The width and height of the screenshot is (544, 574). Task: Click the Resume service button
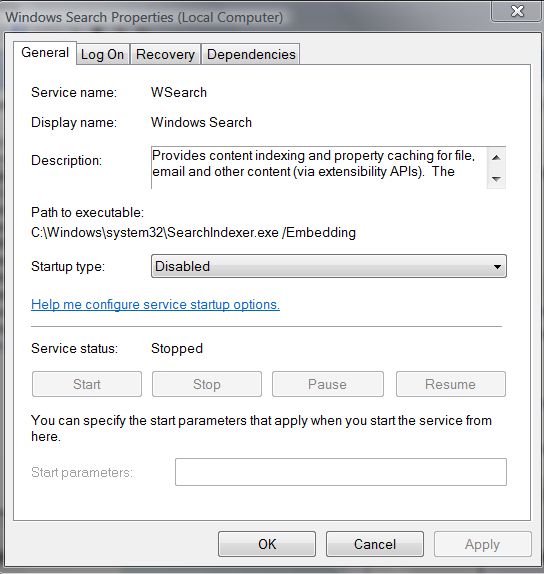point(451,384)
